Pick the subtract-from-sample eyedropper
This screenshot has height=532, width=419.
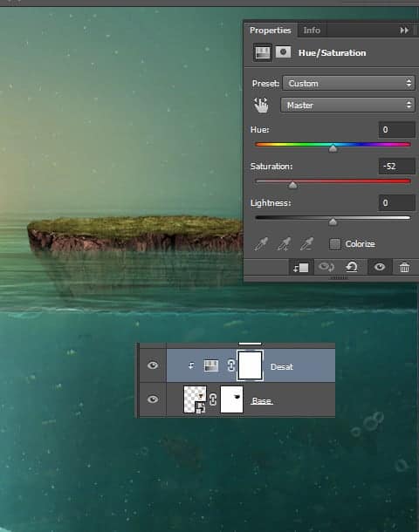306,244
